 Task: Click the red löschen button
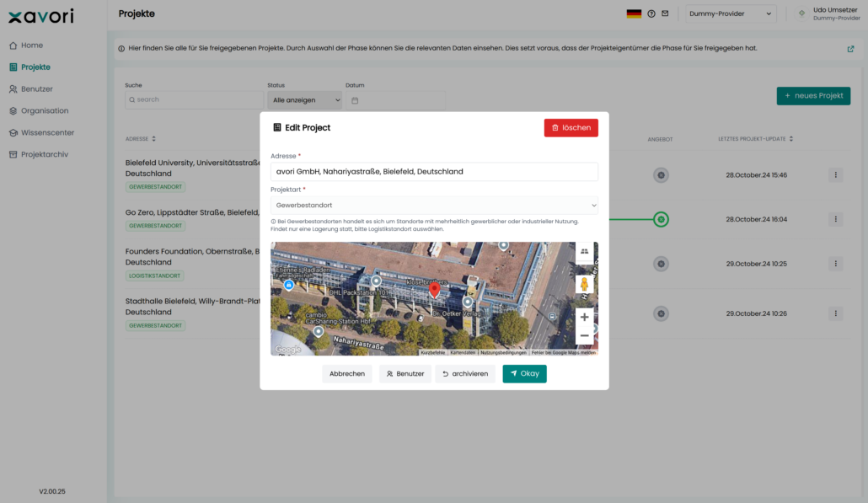(x=571, y=128)
